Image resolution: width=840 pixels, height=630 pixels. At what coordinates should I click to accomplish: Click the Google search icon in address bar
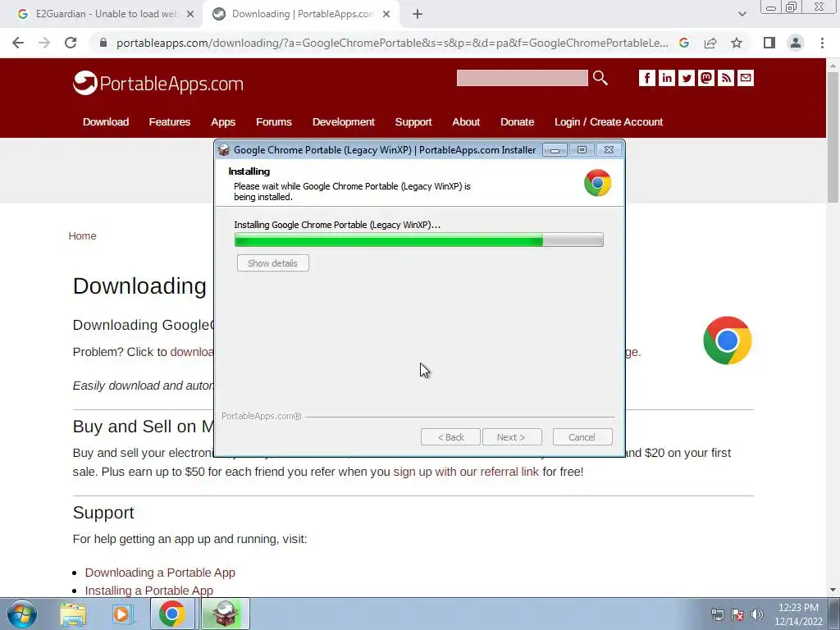684,43
